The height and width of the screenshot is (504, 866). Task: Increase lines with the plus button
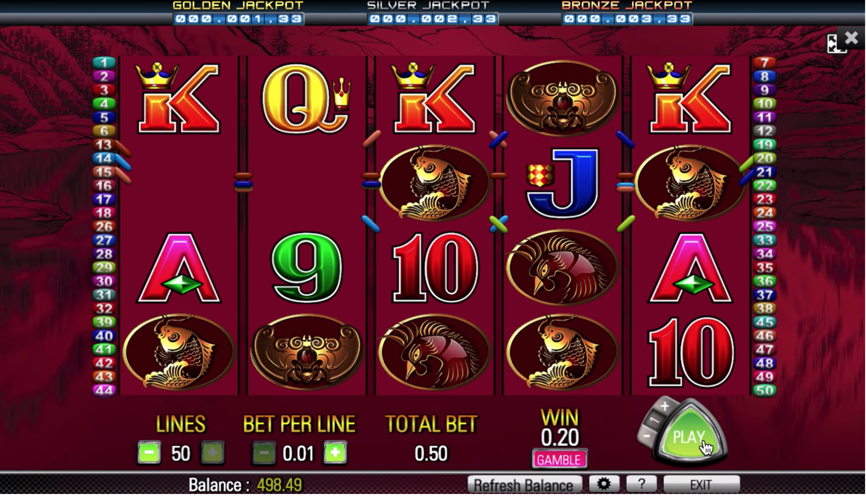pos(213,453)
